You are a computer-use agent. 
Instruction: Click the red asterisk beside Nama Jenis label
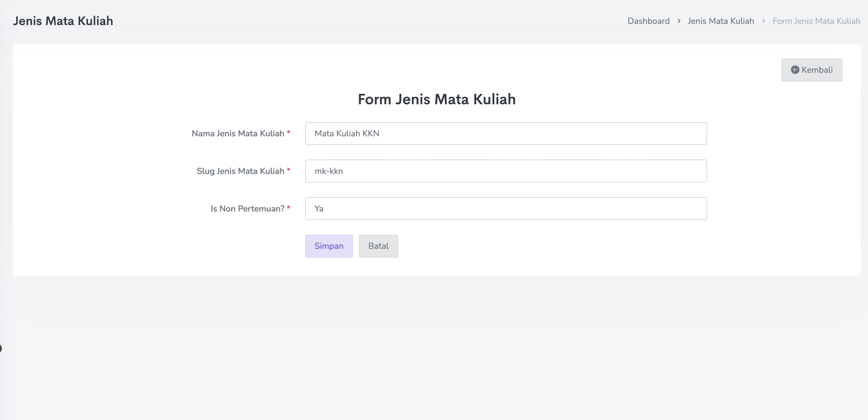(289, 133)
